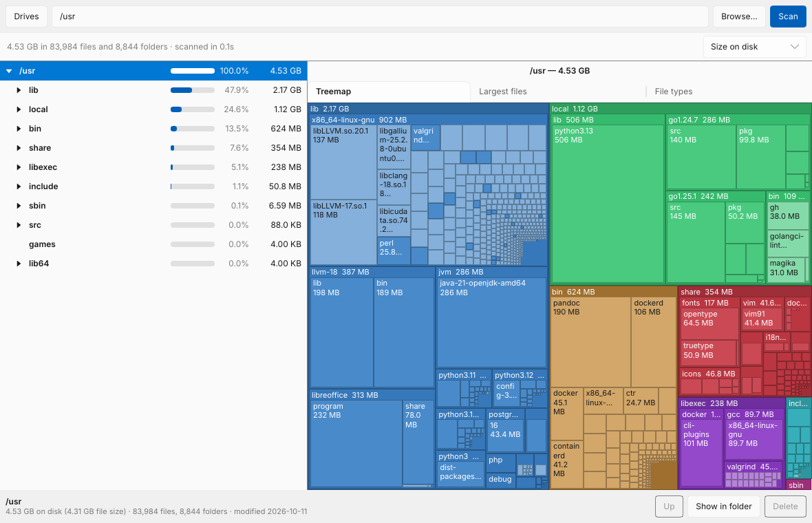Start the scan with Scan button

(788, 17)
